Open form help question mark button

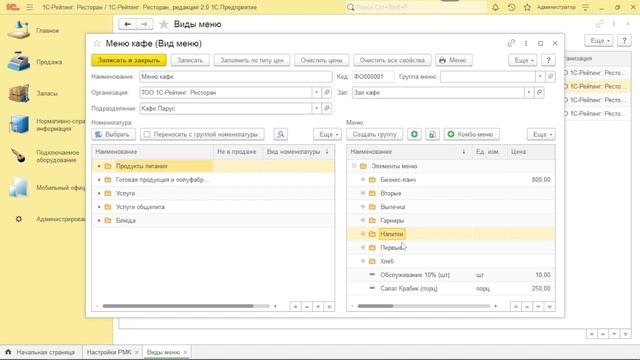click(x=548, y=60)
